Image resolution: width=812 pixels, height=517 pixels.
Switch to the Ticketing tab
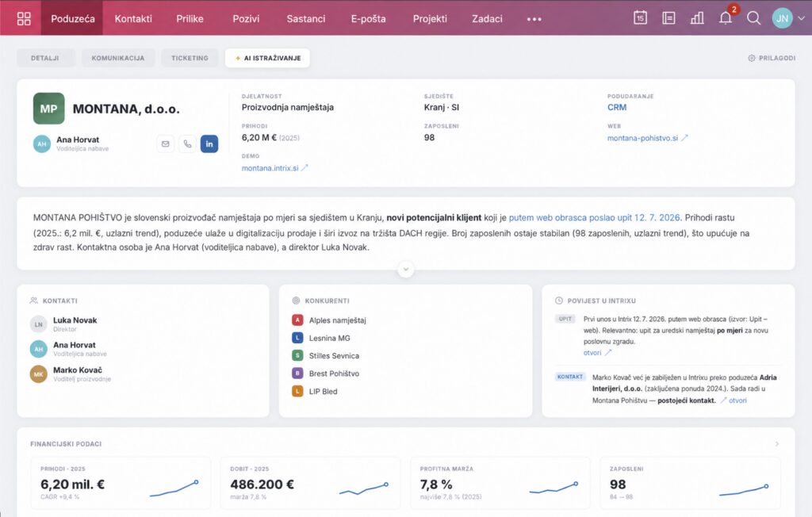click(190, 58)
